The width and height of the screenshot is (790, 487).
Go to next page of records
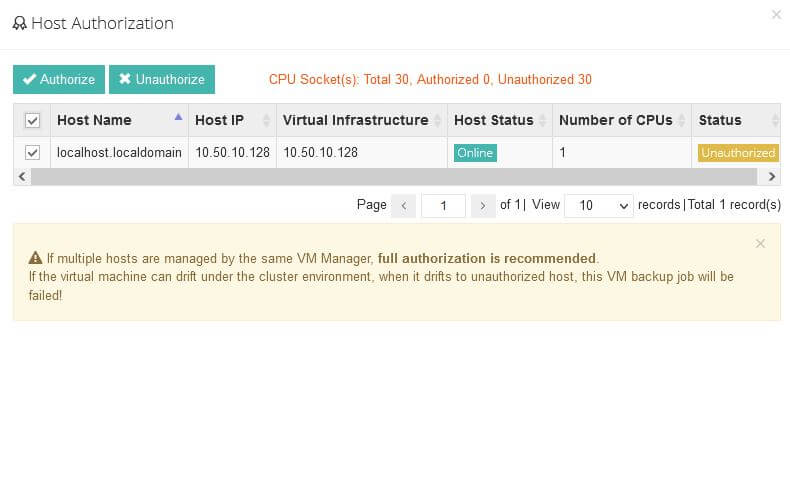pos(483,205)
